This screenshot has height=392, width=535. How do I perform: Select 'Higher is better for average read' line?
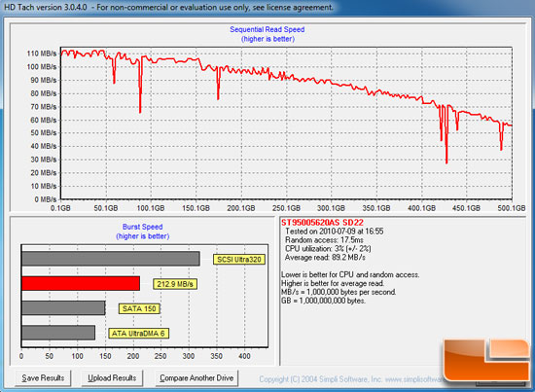tap(333, 283)
